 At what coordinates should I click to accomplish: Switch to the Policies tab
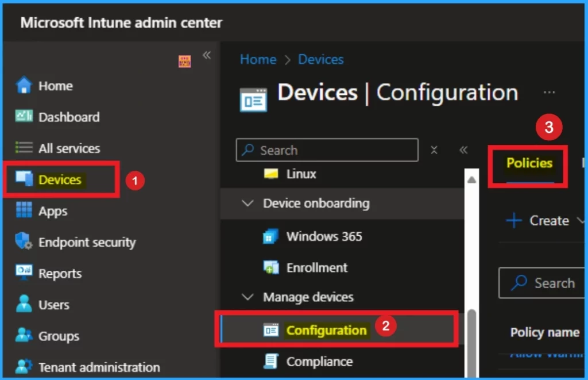click(529, 163)
